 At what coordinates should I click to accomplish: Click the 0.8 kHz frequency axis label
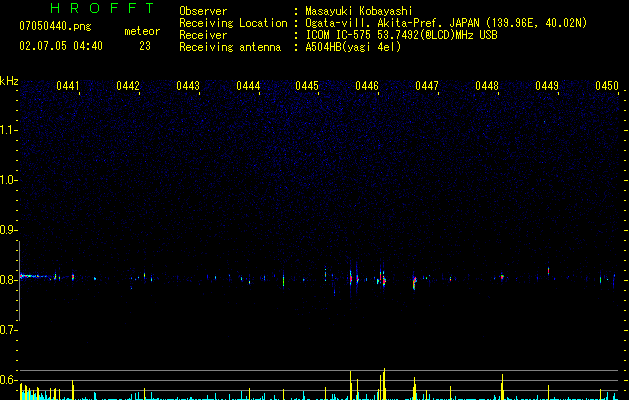coord(8,280)
